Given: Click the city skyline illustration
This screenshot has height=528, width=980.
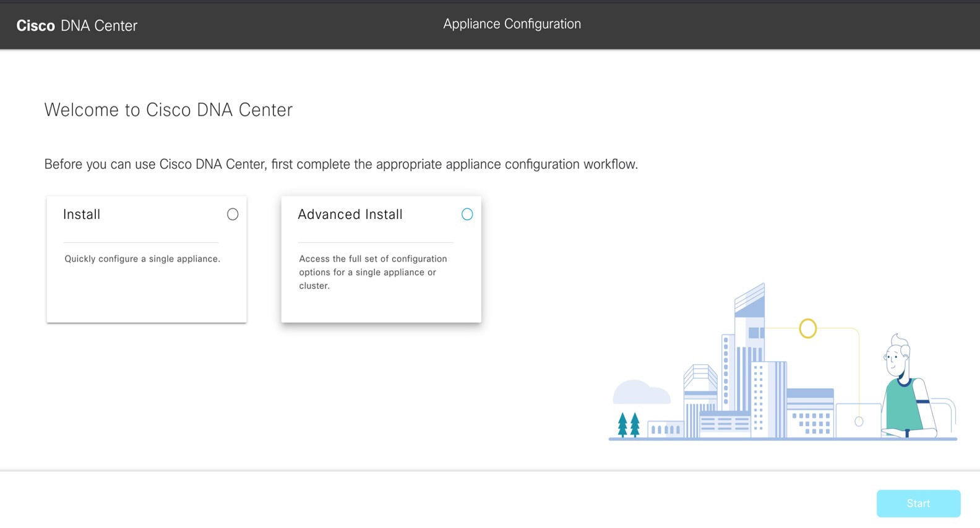Looking at the screenshot, I should click(x=783, y=363).
